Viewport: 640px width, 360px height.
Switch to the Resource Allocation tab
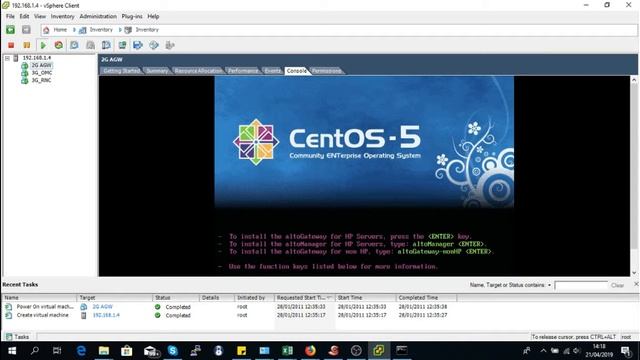click(198, 71)
